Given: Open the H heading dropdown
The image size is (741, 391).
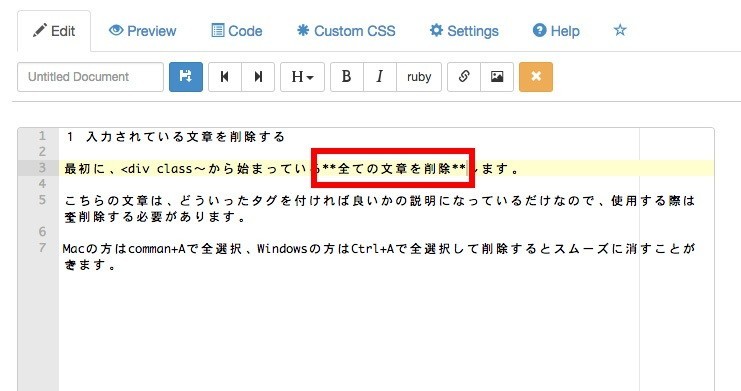Looking at the screenshot, I should point(302,77).
